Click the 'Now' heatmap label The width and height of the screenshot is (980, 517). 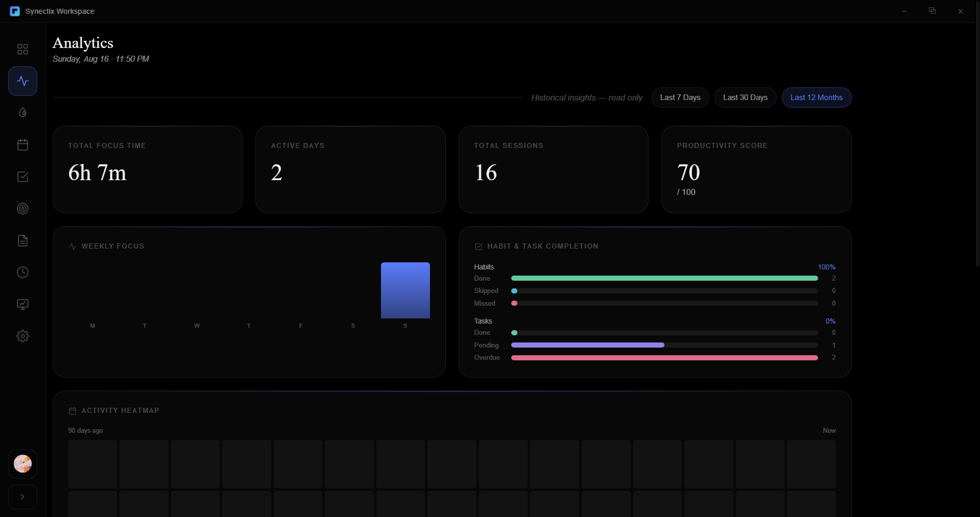tap(829, 431)
